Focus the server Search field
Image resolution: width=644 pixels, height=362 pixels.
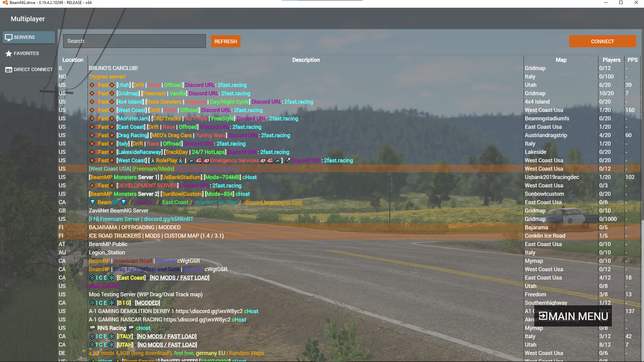[134, 41]
